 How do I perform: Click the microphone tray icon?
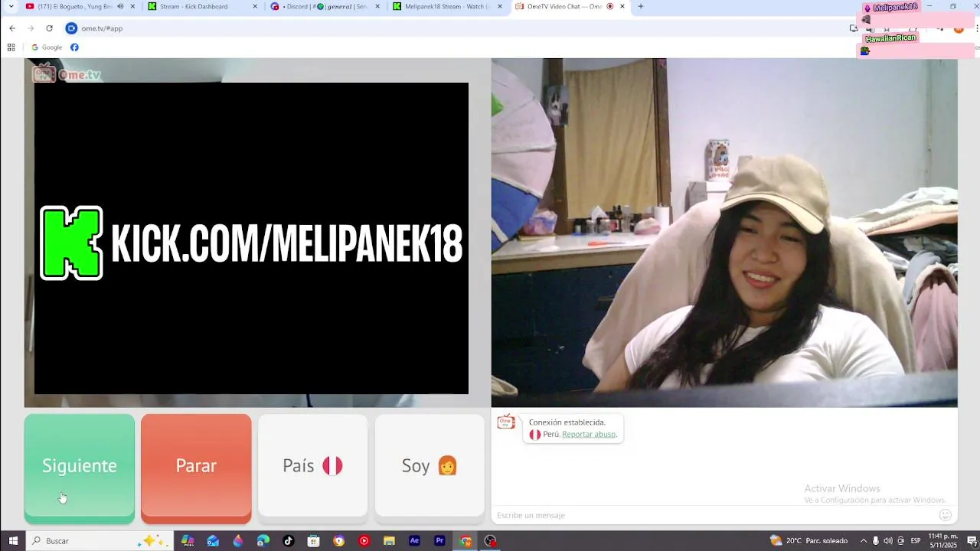tap(876, 541)
